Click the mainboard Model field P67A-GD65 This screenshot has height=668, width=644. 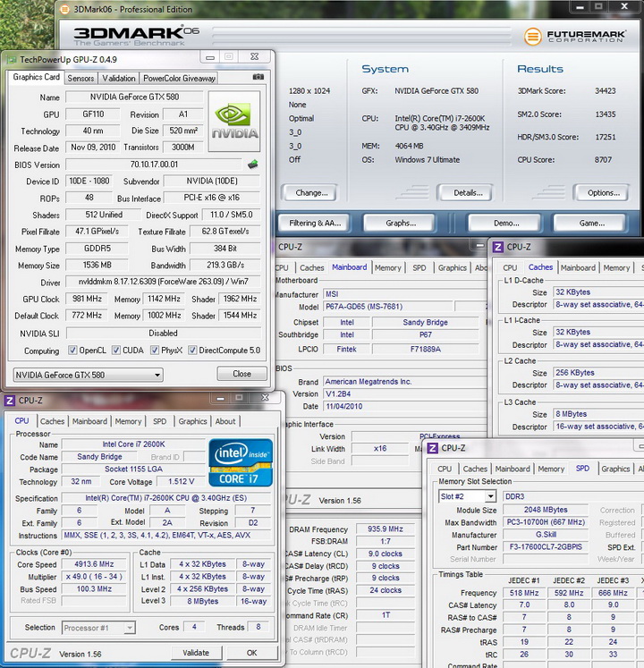point(387,307)
